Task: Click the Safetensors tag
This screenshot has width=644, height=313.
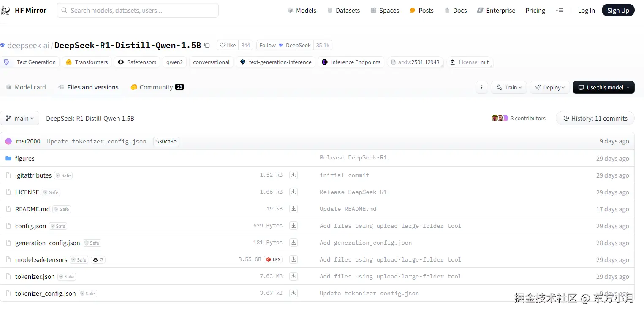Action: point(137,62)
